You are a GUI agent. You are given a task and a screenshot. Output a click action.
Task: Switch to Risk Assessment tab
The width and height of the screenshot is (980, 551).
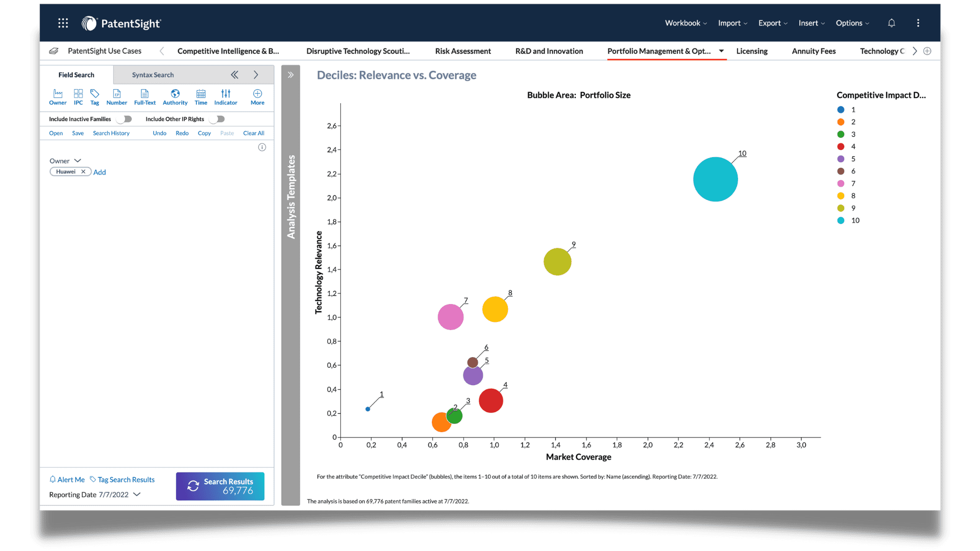point(463,51)
